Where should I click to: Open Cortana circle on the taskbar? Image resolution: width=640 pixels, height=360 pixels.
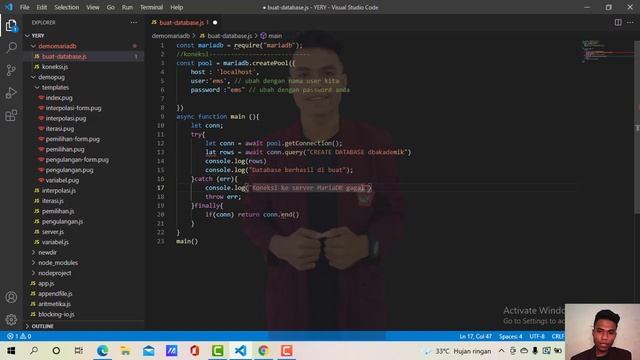tap(56, 351)
